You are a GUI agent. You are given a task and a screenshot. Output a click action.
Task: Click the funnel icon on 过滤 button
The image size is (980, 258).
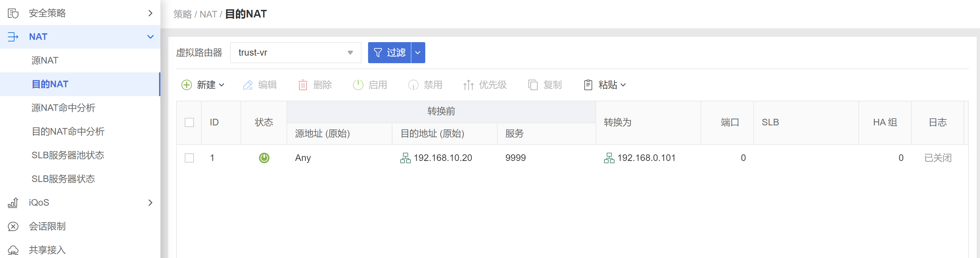click(378, 53)
